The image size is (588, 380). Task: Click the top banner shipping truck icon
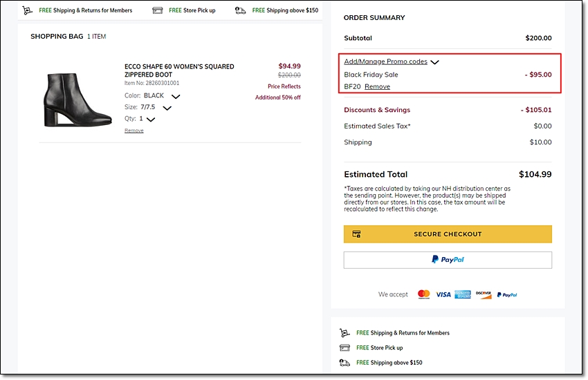[x=240, y=10]
